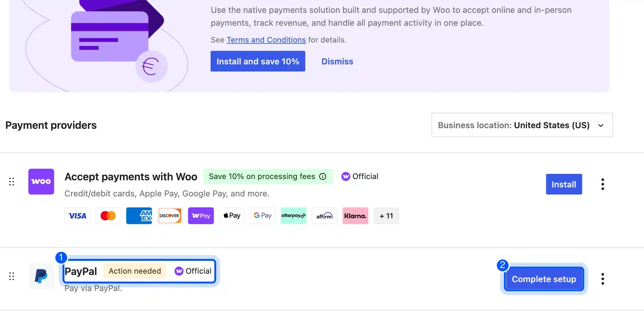Click the Accept payments with Woo title
This screenshot has height=322, width=644.
(x=131, y=177)
